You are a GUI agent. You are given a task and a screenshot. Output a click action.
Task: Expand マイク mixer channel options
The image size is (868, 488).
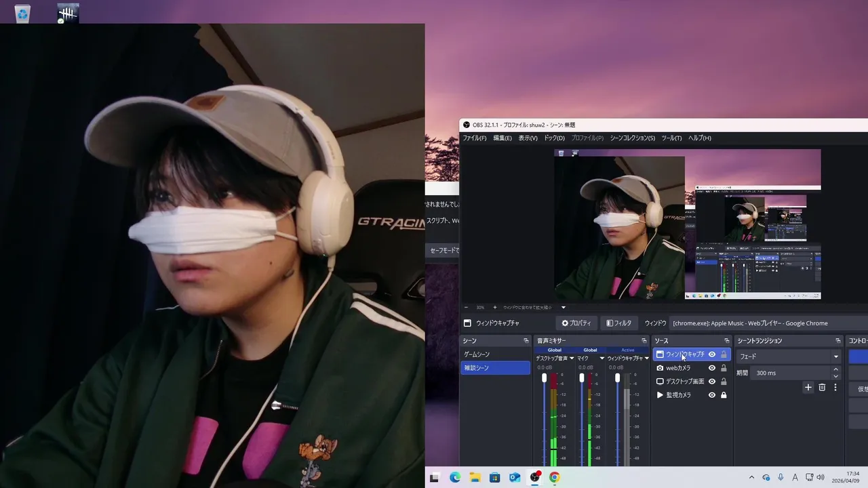click(x=601, y=359)
